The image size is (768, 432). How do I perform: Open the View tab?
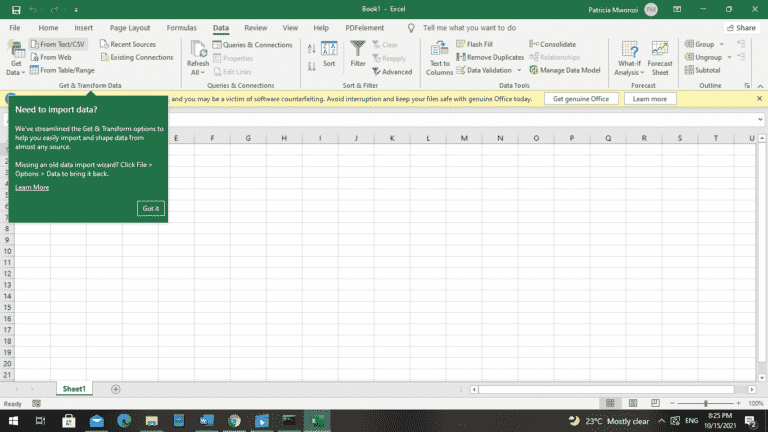290,28
